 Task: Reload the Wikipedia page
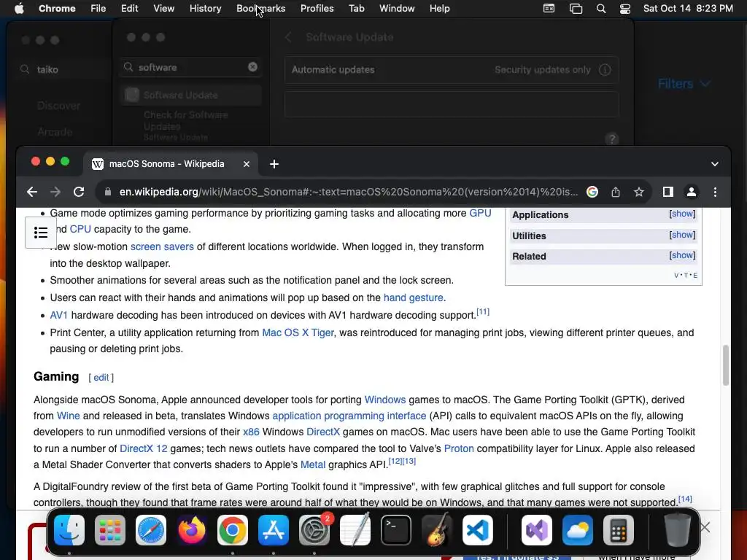click(79, 192)
